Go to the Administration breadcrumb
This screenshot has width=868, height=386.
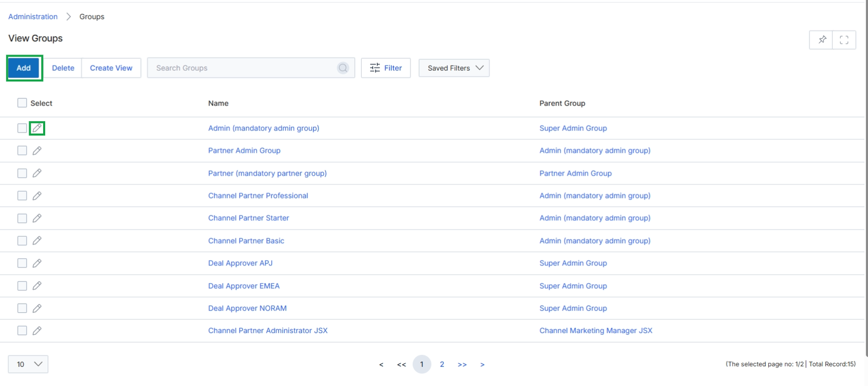33,17
